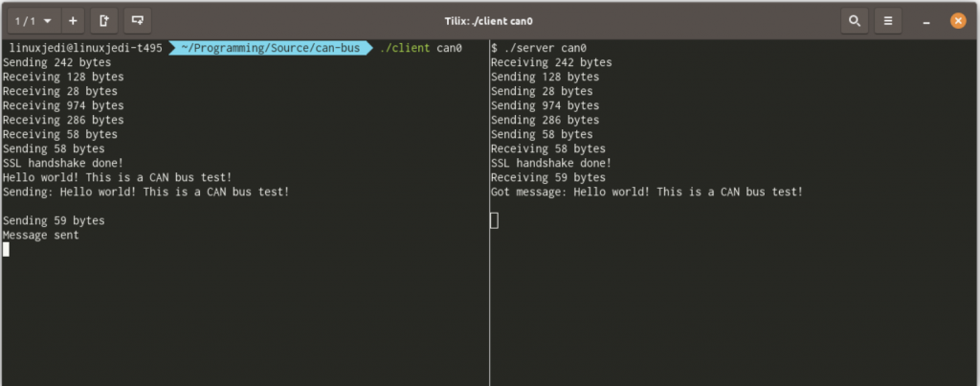Close the Tilix window
This screenshot has height=386, width=980.
tap(957, 21)
